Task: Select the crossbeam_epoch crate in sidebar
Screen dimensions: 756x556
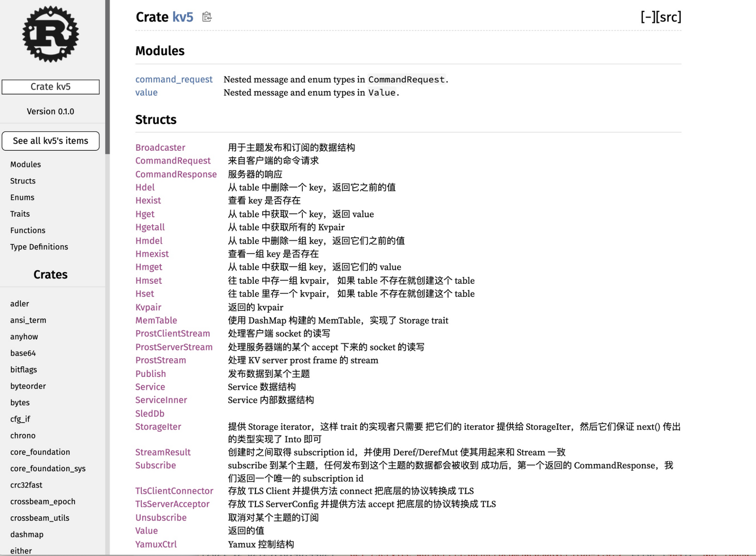Action: (x=43, y=501)
